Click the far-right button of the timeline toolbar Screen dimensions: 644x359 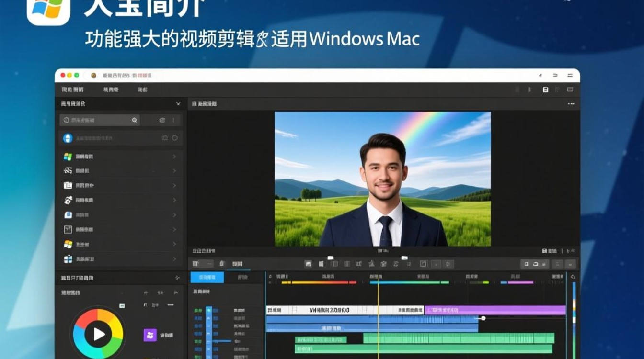pyautogui.click(x=570, y=264)
